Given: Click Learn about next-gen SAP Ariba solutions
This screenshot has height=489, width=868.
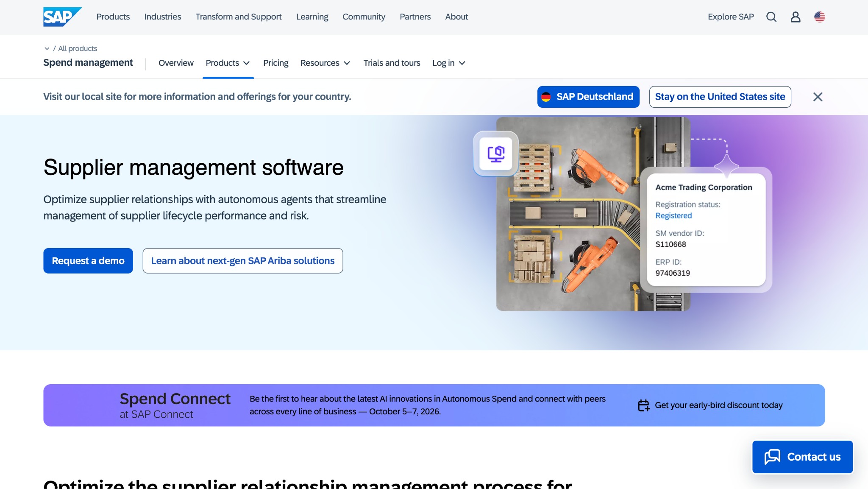Looking at the screenshot, I should [243, 261].
